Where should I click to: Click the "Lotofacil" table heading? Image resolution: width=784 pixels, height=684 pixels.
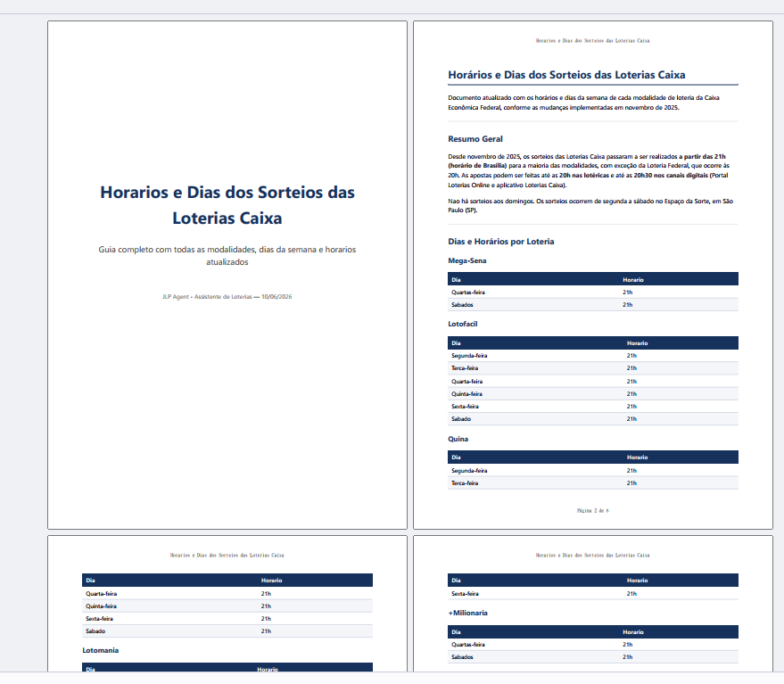click(463, 324)
